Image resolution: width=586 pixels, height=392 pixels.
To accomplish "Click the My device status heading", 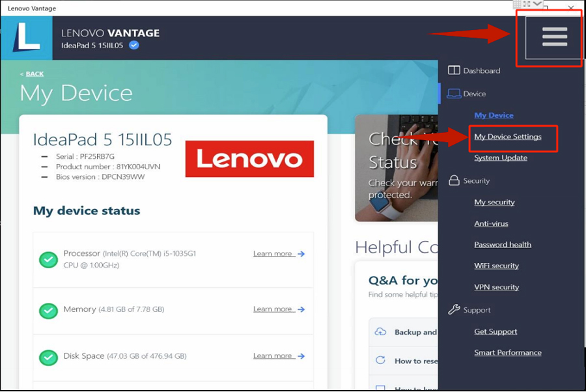I will point(87,211).
